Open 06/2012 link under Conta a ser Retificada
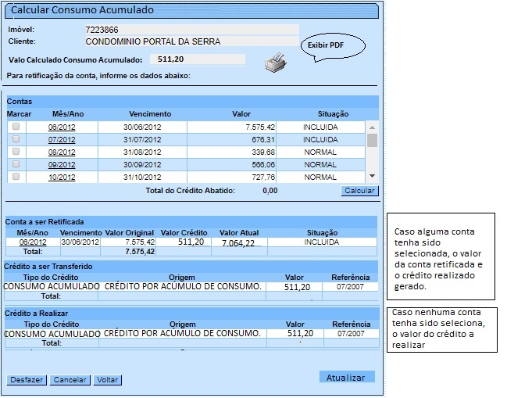This screenshot has height=398, width=532. [x=33, y=242]
